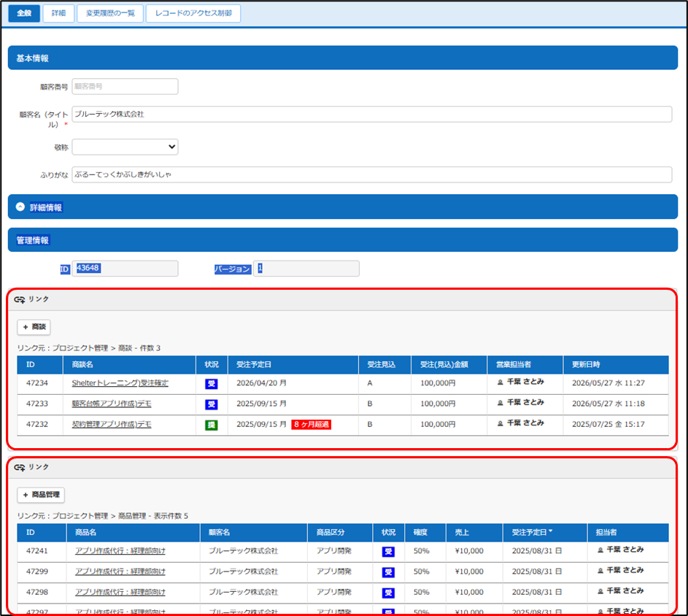Click user icon in row 47298
The image size is (688, 616).
(x=600, y=591)
